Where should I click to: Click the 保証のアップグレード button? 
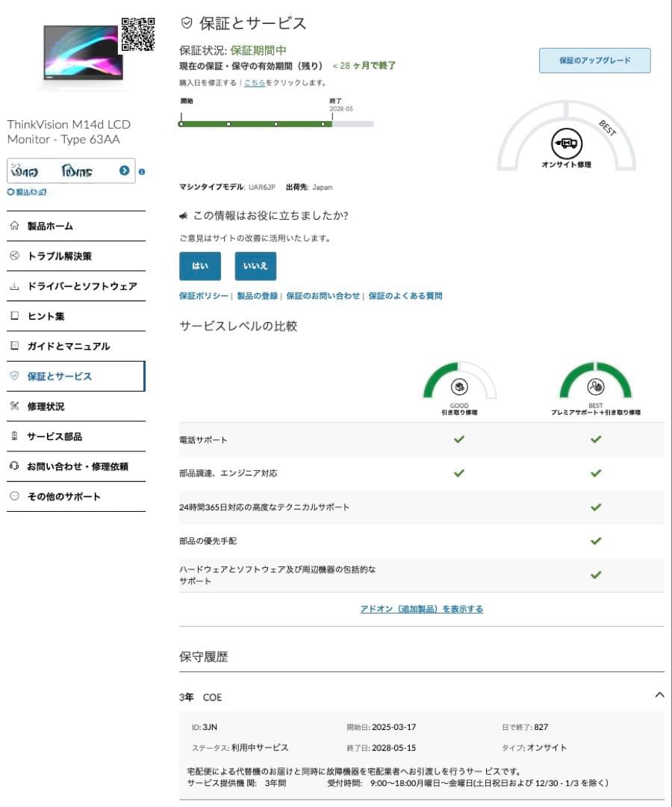(594, 60)
